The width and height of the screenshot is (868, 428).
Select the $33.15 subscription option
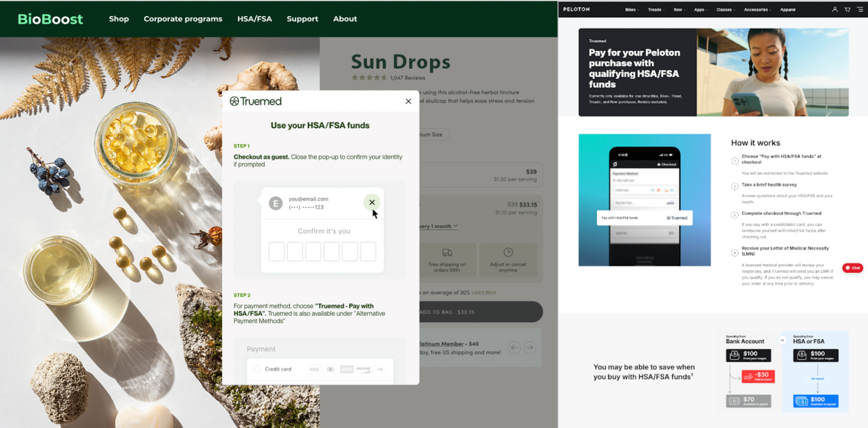pyautogui.click(x=481, y=208)
